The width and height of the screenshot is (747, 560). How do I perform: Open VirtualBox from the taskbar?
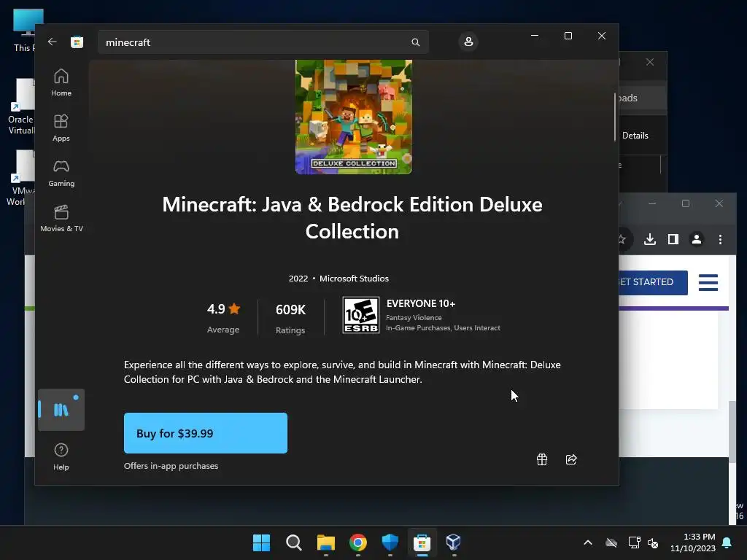(453, 542)
